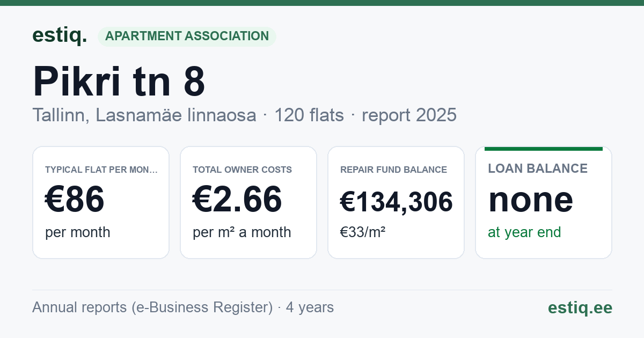This screenshot has width=644, height=338.
Task: Click the TOTAL OWNER COSTS label
Action: pos(242,170)
